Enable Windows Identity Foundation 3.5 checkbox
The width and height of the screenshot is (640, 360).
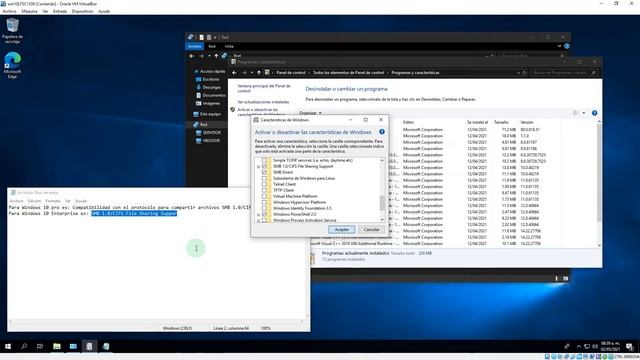tap(264, 208)
